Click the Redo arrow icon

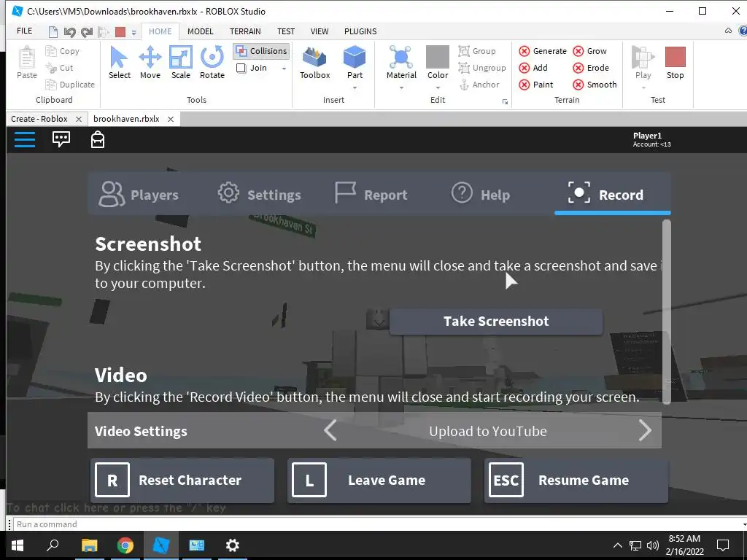(87, 32)
